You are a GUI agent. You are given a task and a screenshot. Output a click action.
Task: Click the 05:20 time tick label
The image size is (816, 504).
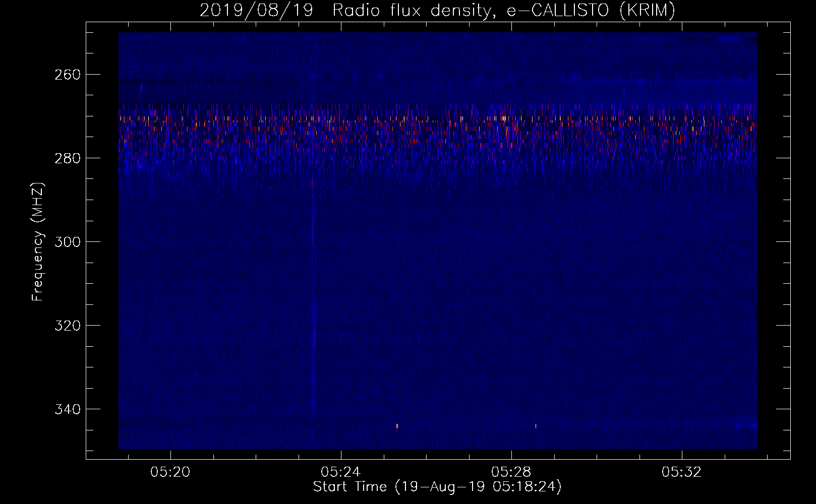tap(170, 472)
